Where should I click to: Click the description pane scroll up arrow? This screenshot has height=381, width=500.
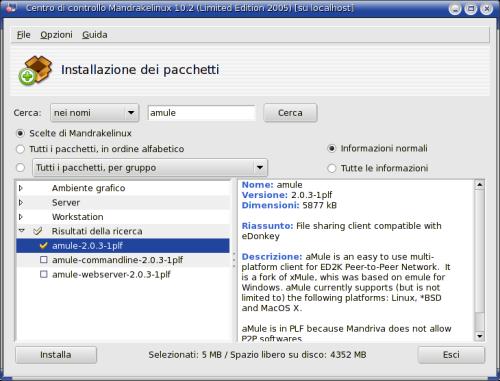tap(479, 184)
